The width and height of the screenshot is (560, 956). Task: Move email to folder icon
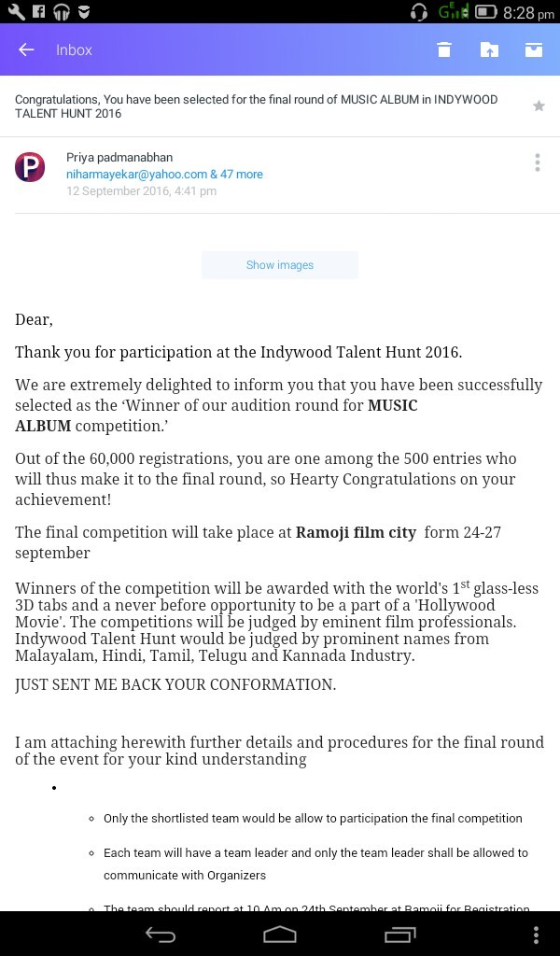coord(489,49)
